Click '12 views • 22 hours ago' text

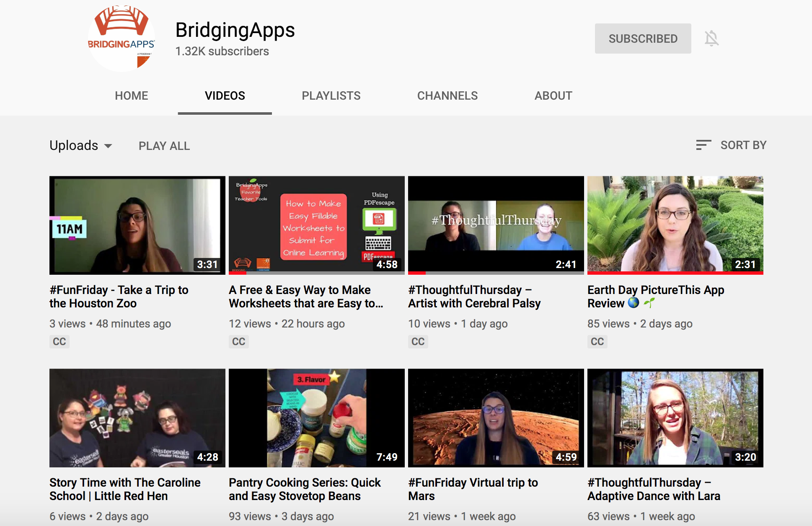[x=287, y=324]
